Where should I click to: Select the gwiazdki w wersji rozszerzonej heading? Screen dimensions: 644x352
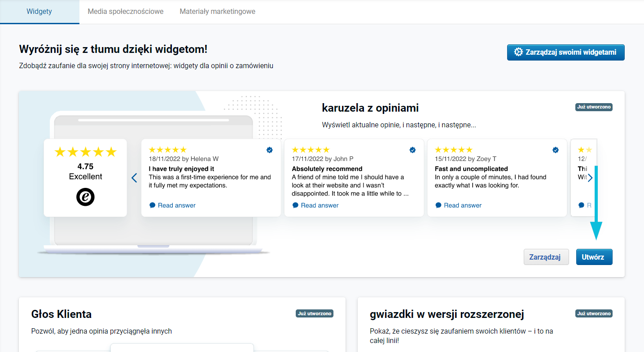point(447,314)
